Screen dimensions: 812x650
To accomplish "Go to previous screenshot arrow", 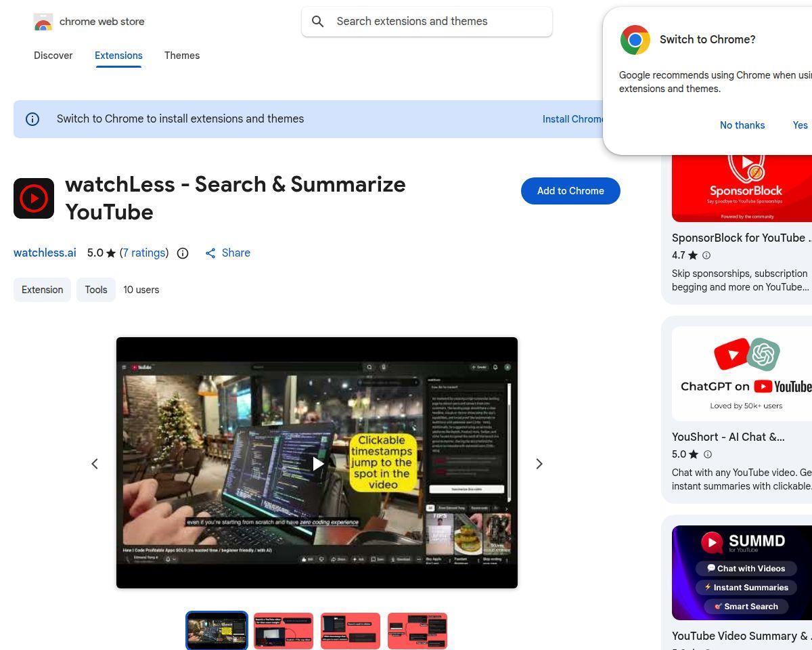I will point(95,464).
